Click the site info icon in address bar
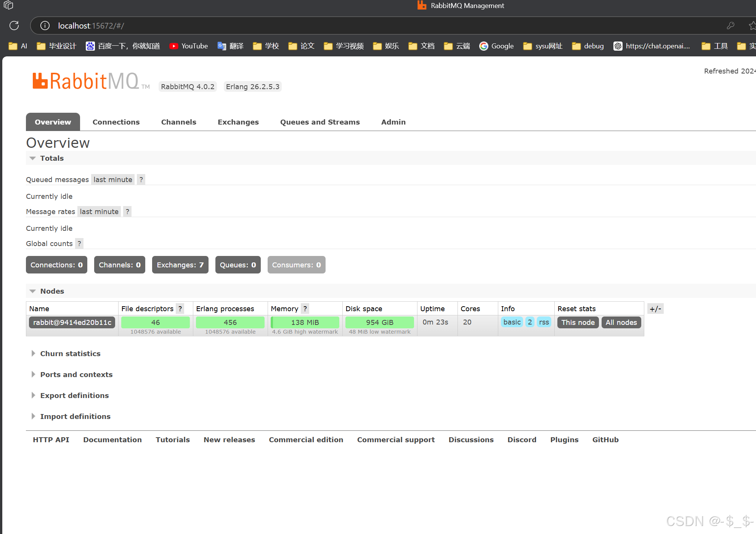Screen dimensions: 756x534 pos(45,26)
